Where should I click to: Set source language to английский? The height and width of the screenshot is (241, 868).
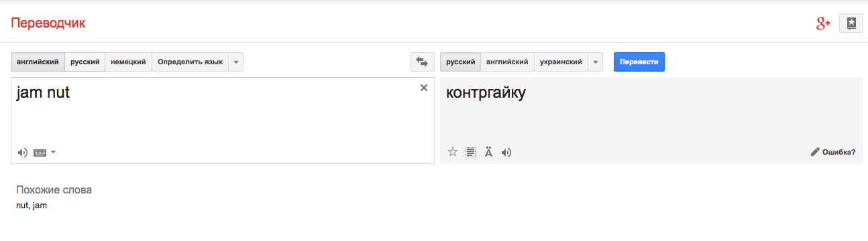click(38, 62)
